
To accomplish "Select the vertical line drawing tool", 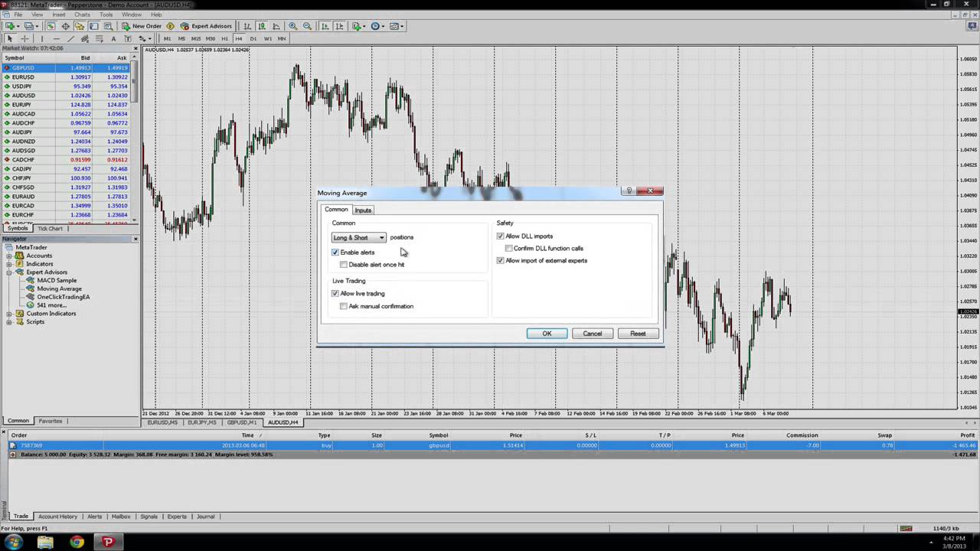I will [42, 39].
